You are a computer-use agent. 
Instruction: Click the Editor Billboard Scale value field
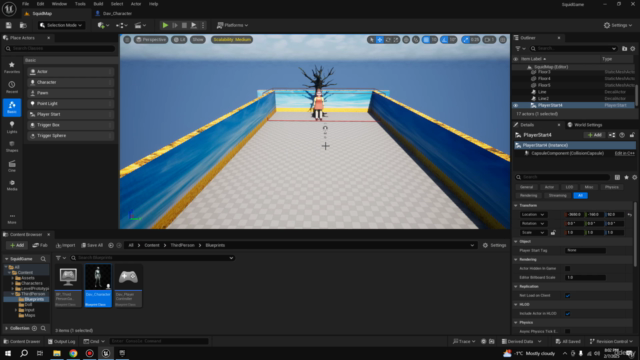585,278
